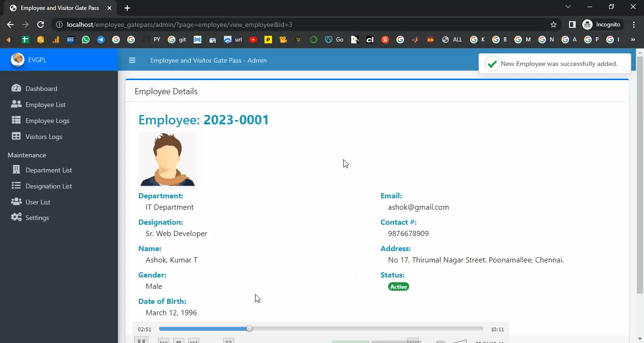
Task: Open the YouTube bookmark icon
Action: pos(253,40)
